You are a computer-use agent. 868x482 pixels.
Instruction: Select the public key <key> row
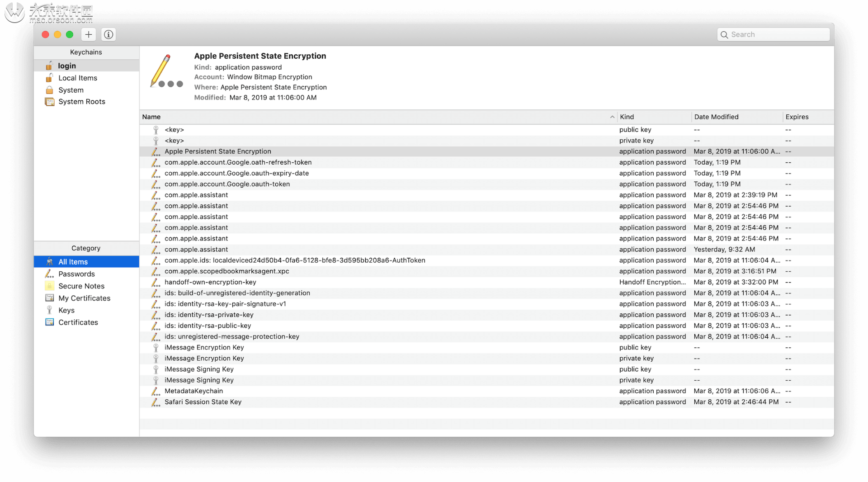pyautogui.click(x=487, y=130)
